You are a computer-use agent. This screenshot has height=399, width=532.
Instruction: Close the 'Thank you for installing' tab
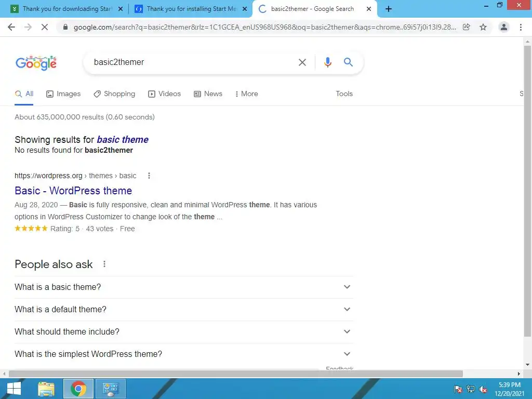245,9
